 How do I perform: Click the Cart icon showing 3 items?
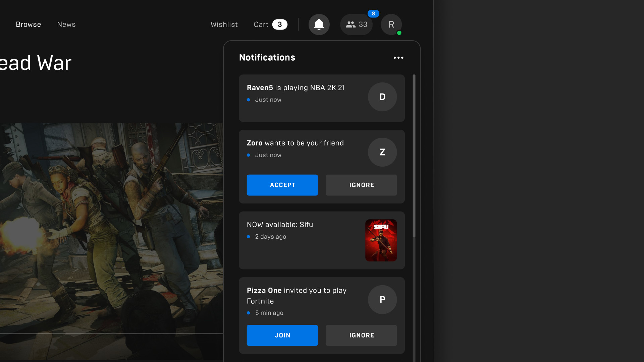point(270,24)
